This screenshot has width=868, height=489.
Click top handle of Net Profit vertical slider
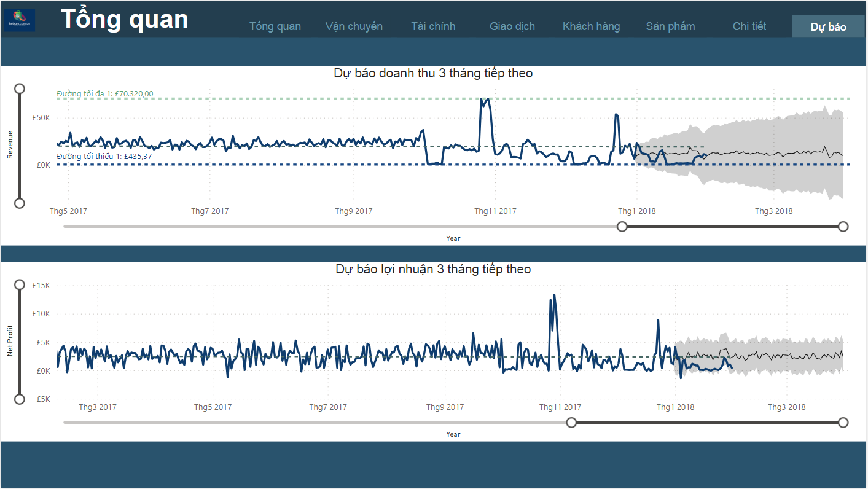coord(20,284)
